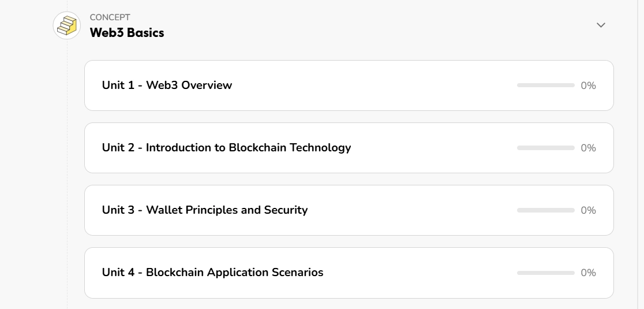Click Unit 2's 0% completion text

click(x=588, y=148)
